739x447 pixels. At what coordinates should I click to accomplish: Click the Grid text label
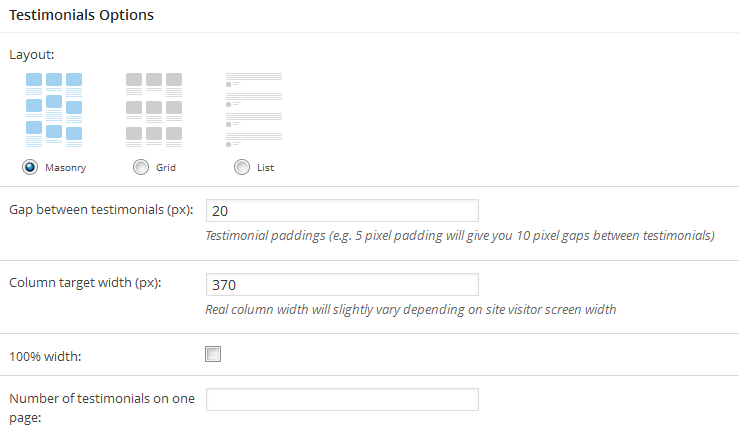pos(165,168)
